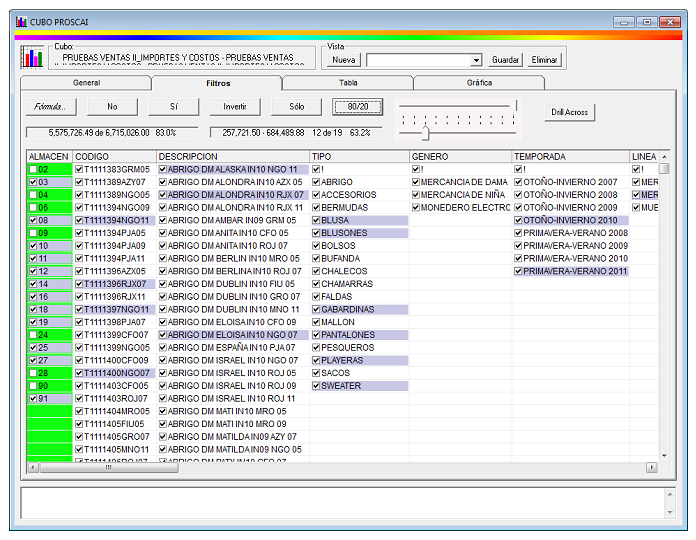Go to the Gráfica tab

coord(479,83)
